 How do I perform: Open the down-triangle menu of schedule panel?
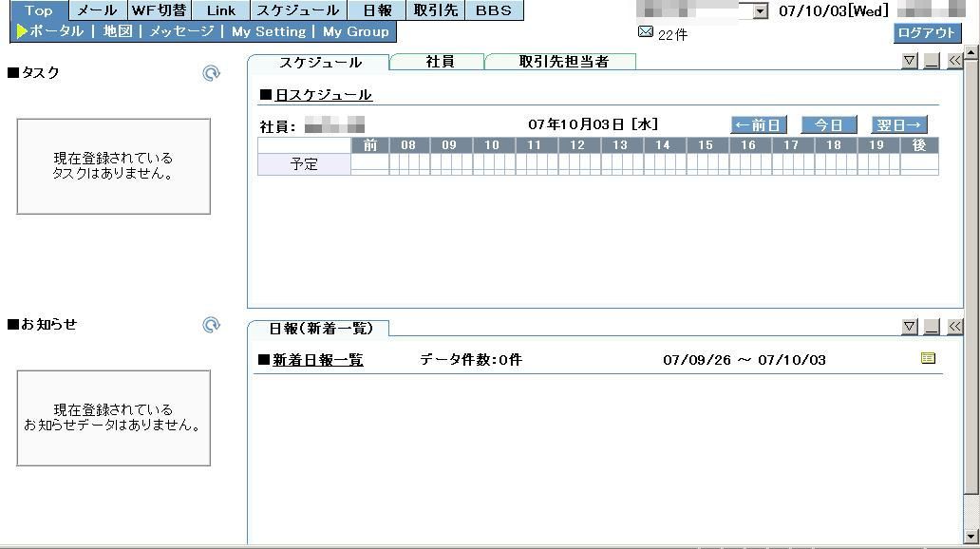[910, 61]
